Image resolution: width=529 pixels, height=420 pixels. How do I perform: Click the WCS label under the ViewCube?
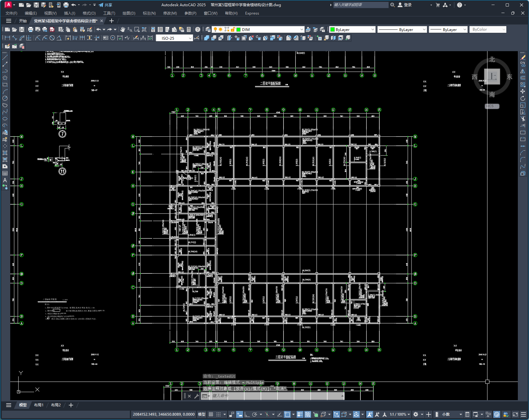(492, 106)
